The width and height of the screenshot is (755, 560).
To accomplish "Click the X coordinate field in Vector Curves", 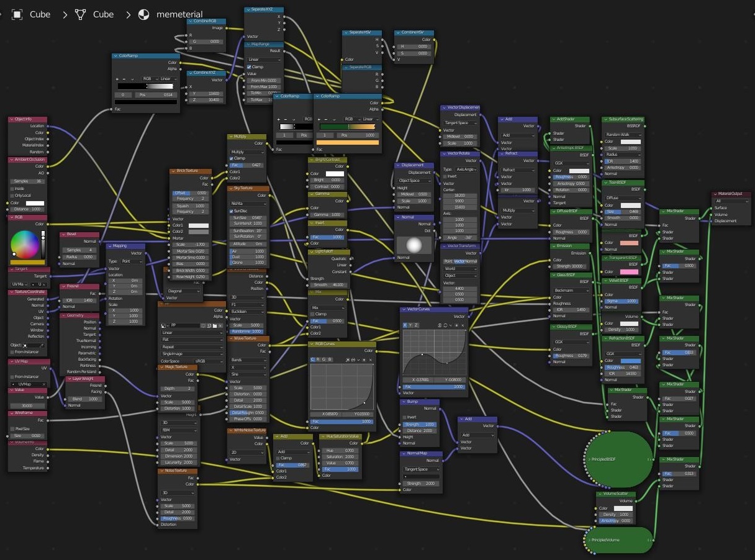I will (420, 379).
